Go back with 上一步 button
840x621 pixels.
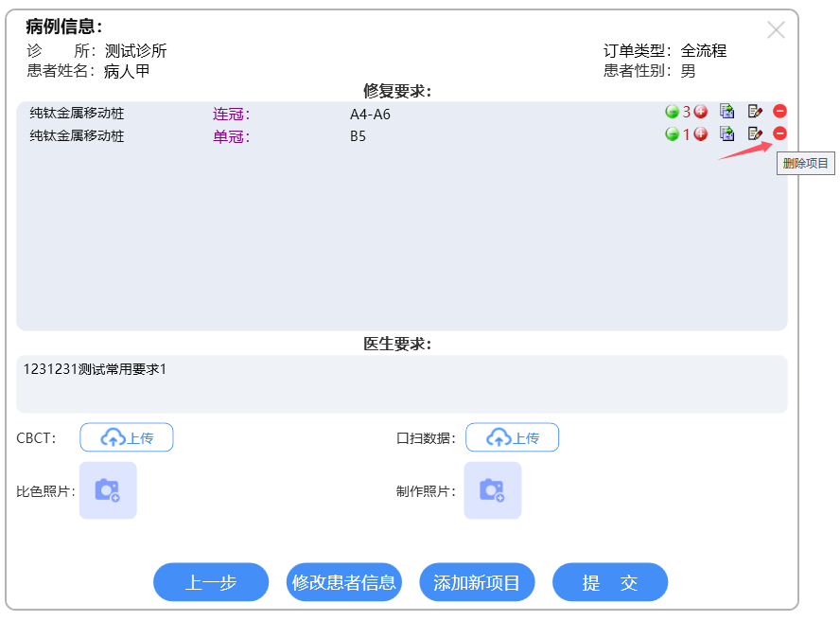pyautogui.click(x=211, y=582)
